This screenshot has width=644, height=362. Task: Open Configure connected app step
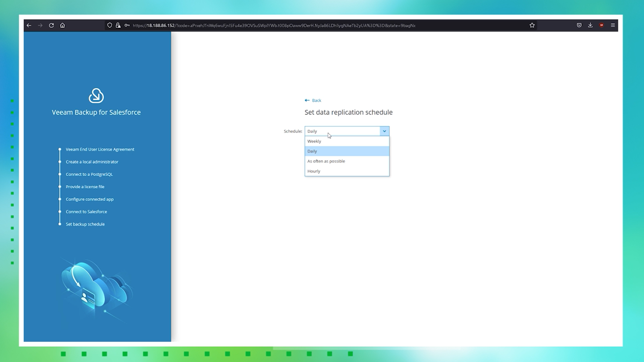click(x=90, y=199)
